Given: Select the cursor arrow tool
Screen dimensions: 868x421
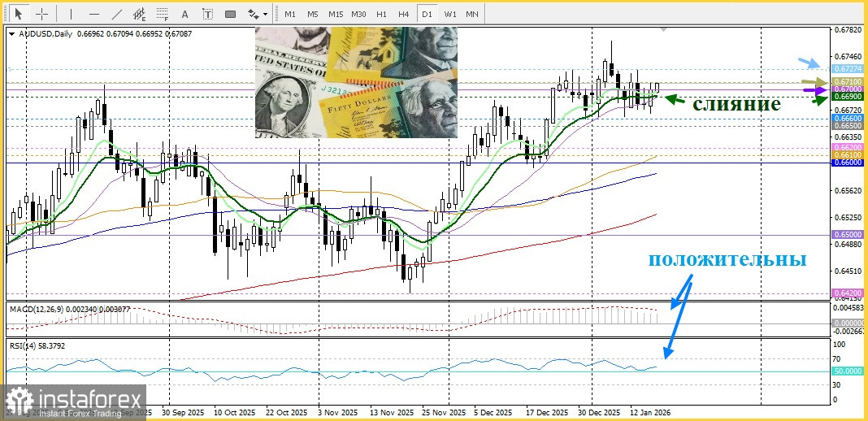Looking at the screenshot, I should 20,14.
